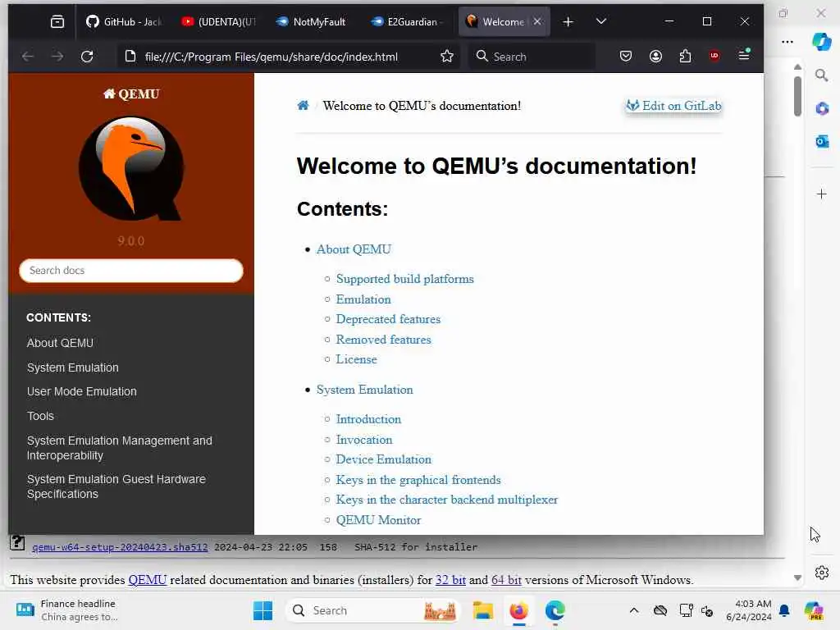Open the Copilot preview icon in taskbar

tap(814, 610)
